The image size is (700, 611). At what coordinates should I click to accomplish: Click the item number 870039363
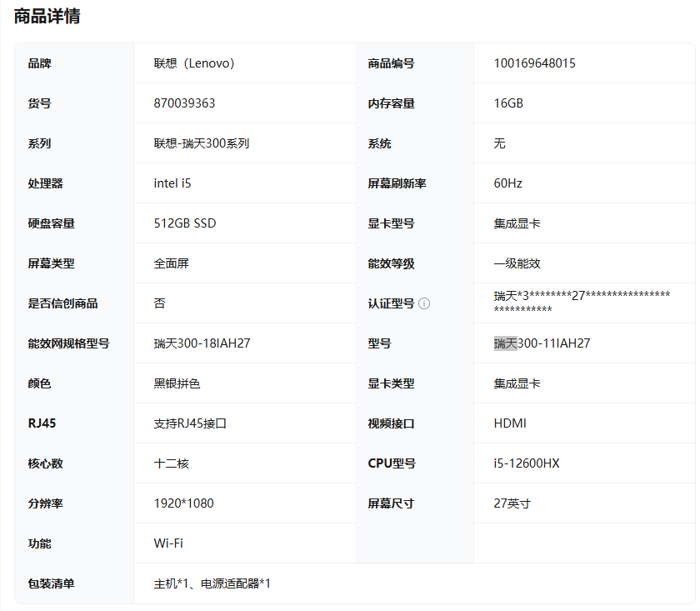tap(184, 103)
